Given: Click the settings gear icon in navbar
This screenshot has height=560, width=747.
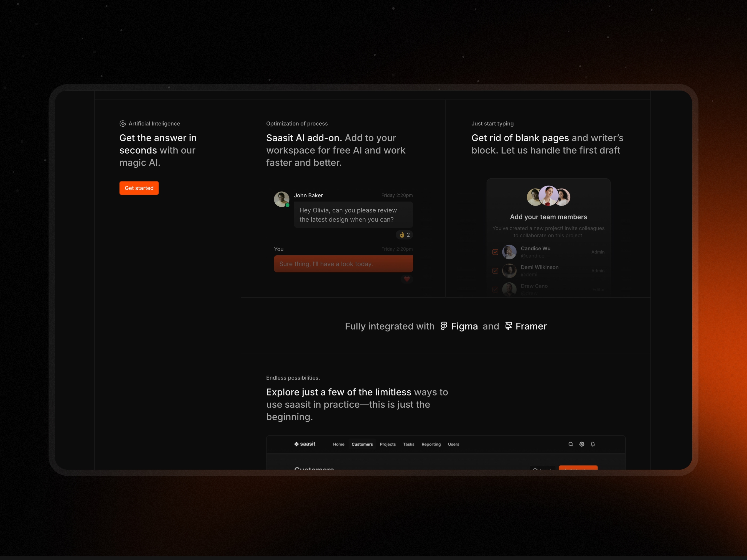Looking at the screenshot, I should 582,444.
